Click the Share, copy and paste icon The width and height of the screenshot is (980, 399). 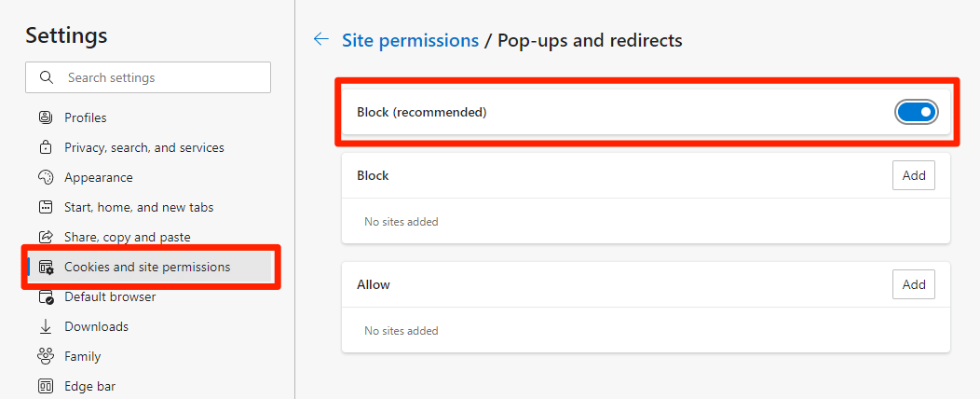click(x=46, y=237)
